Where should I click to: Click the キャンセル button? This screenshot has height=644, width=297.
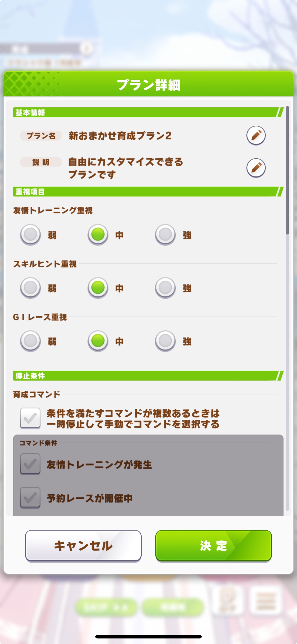point(83,546)
